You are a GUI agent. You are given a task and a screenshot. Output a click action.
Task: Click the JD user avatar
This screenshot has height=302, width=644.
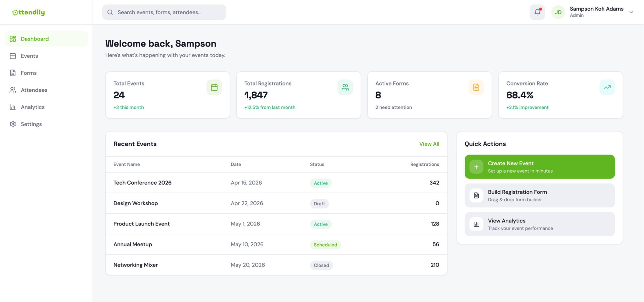(x=558, y=12)
